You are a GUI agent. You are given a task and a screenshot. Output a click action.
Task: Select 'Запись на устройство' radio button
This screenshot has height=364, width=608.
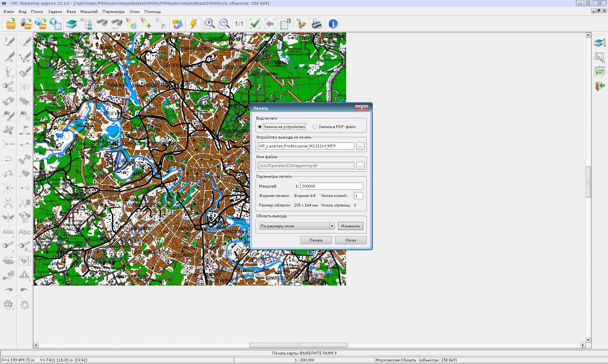[x=260, y=127]
